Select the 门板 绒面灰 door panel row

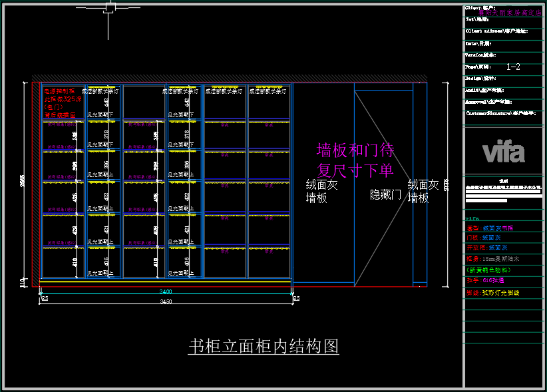[484, 238]
